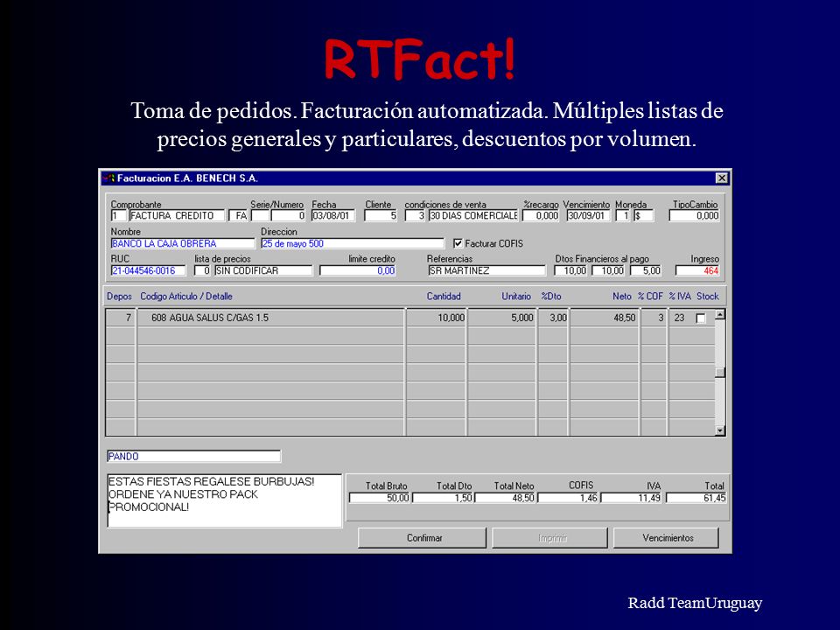Image resolution: width=840 pixels, height=630 pixels.
Task: Click the Codigo Articulo / Detalle column header
Action: click(186, 297)
